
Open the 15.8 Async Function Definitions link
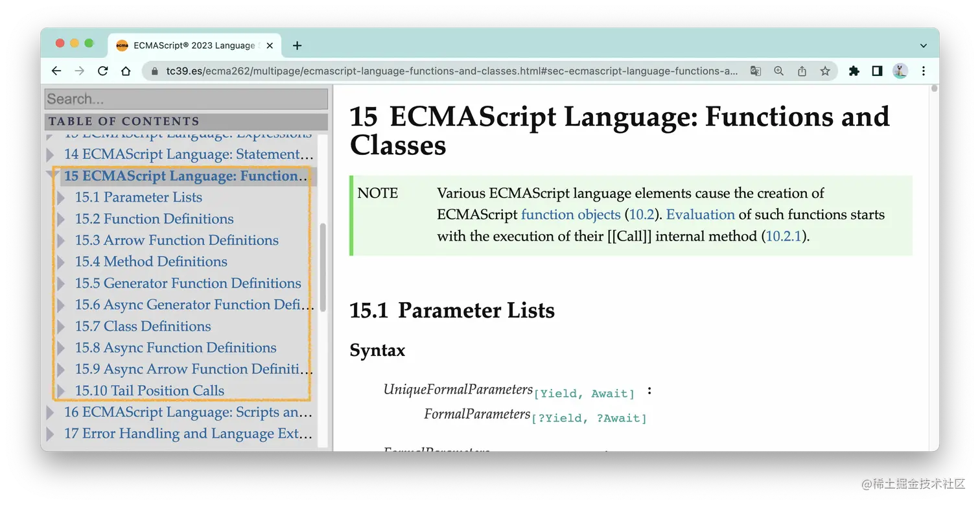[x=176, y=347]
